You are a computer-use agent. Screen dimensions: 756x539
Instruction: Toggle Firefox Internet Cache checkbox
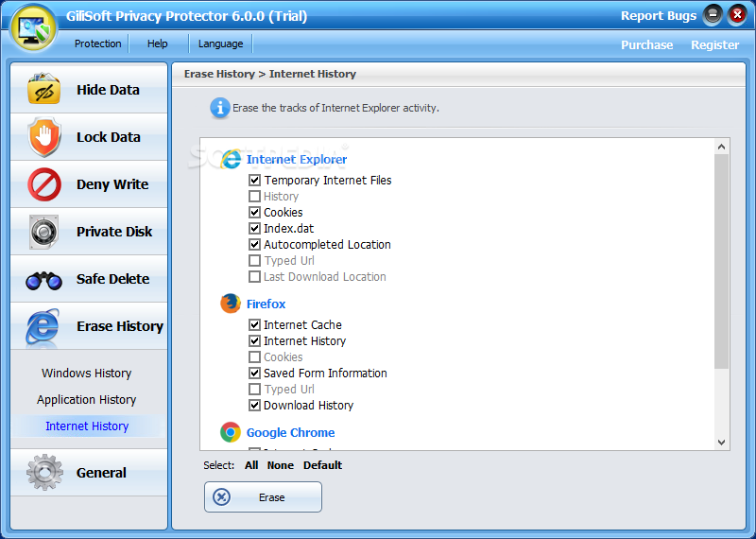254,324
